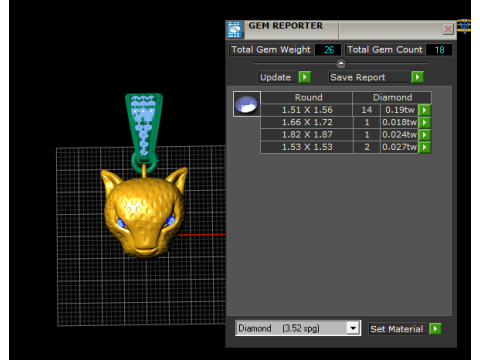
Task: Click green arrow for the 0.018tw row
Action: 425,122
